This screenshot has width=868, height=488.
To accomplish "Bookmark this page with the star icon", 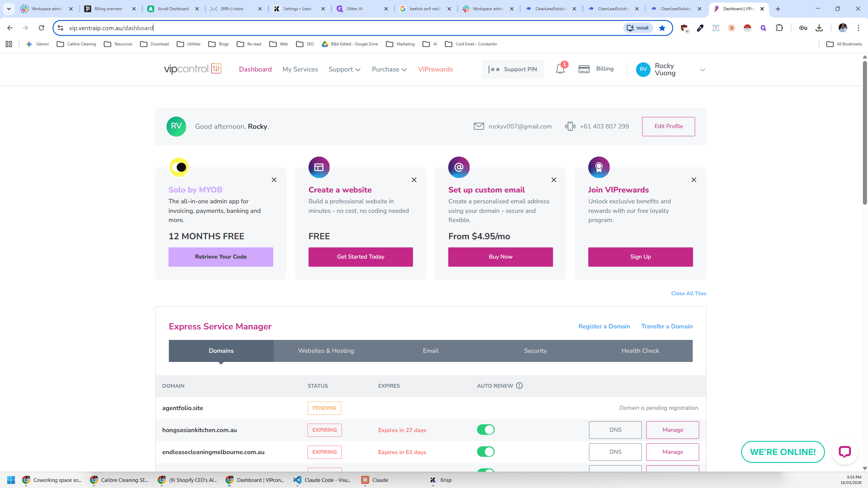I will pos(662,28).
